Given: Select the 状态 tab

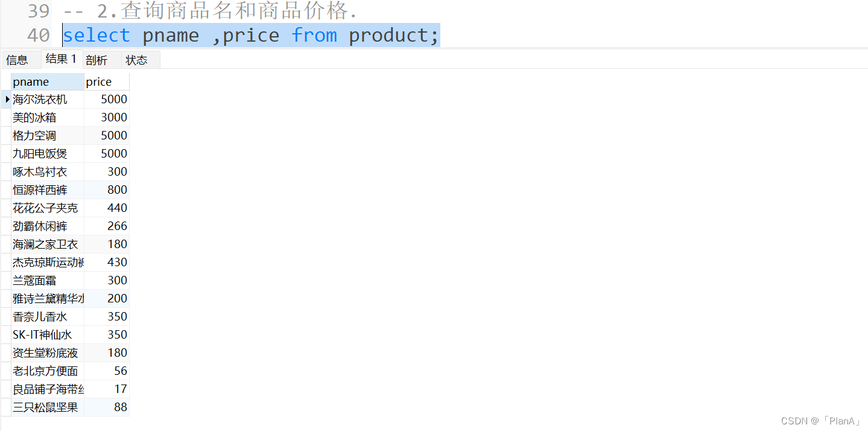Looking at the screenshot, I should coord(136,60).
